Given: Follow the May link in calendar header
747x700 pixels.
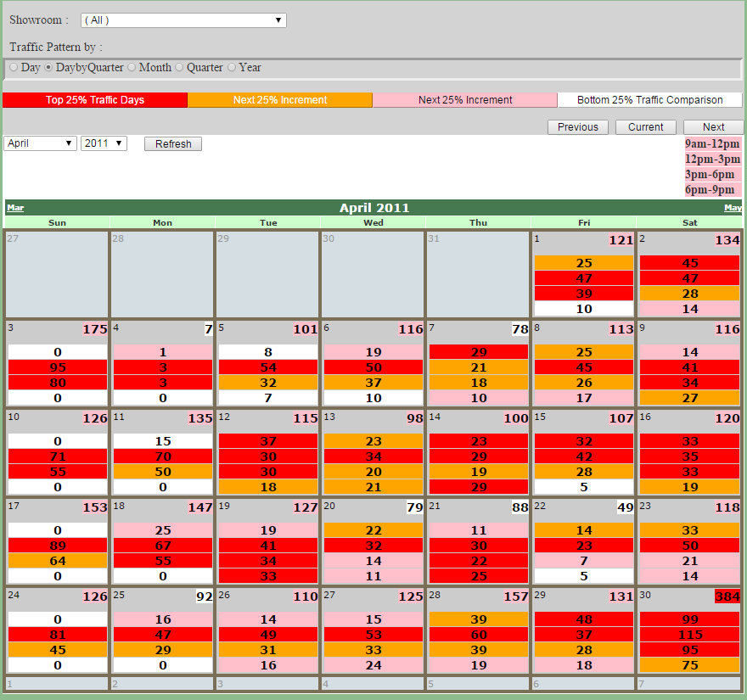Looking at the screenshot, I should (733, 208).
